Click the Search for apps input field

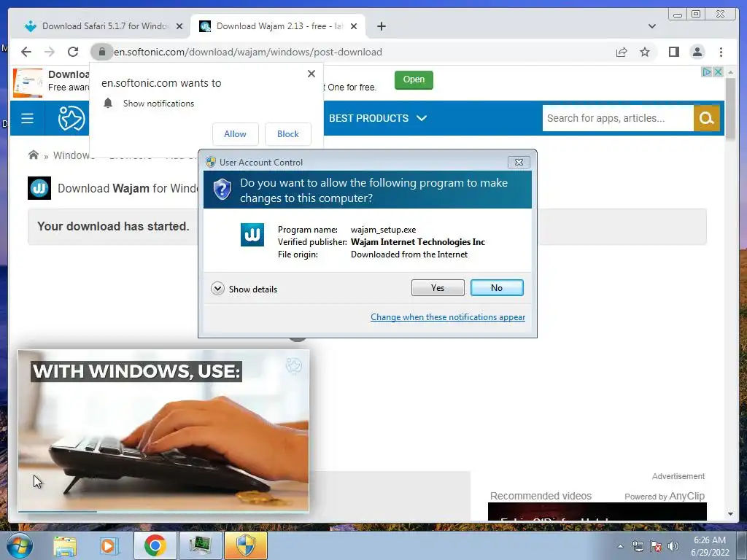[x=618, y=118]
